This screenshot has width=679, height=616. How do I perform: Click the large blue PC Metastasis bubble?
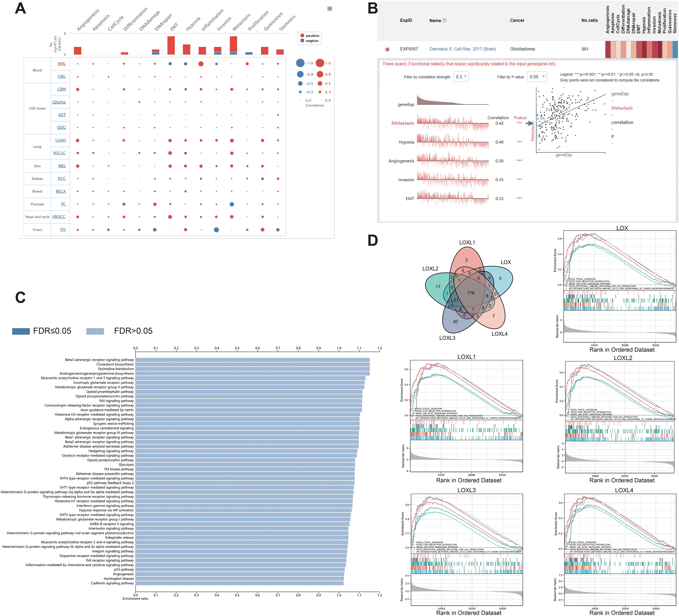pos(232,204)
